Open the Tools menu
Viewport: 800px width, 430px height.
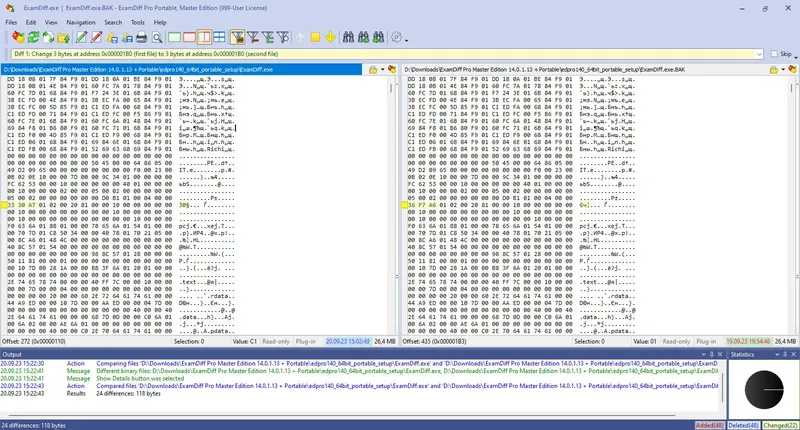[138, 22]
